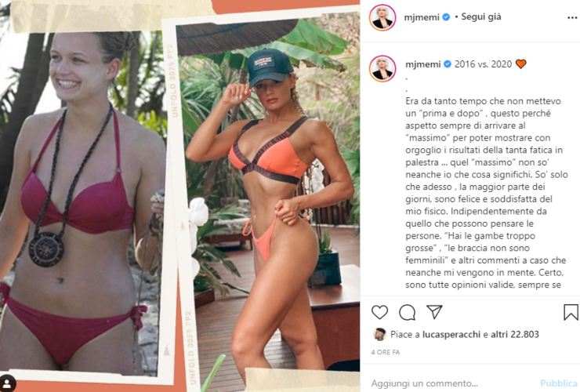This screenshot has width=580, height=392.
Task: Like the post with the heart icon
Action: tap(379, 312)
